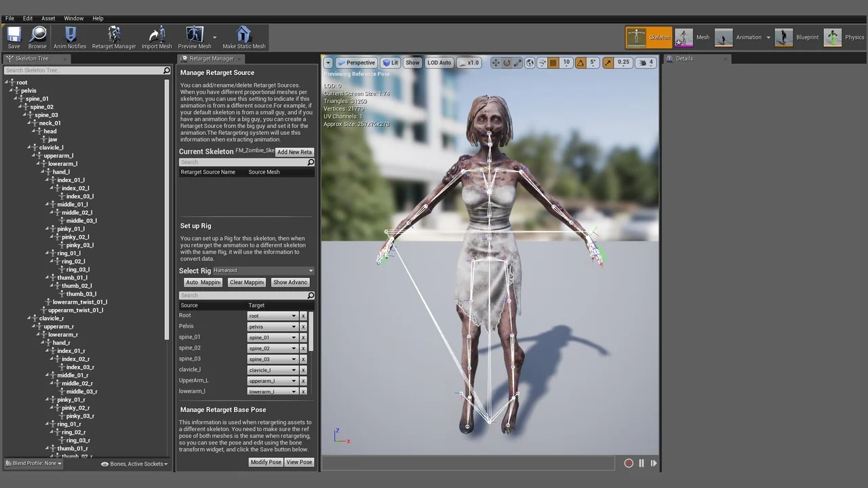Image resolution: width=868 pixels, height=488 pixels.
Task: Collapse the clavicle_l bone in tree
Action: 30,148
